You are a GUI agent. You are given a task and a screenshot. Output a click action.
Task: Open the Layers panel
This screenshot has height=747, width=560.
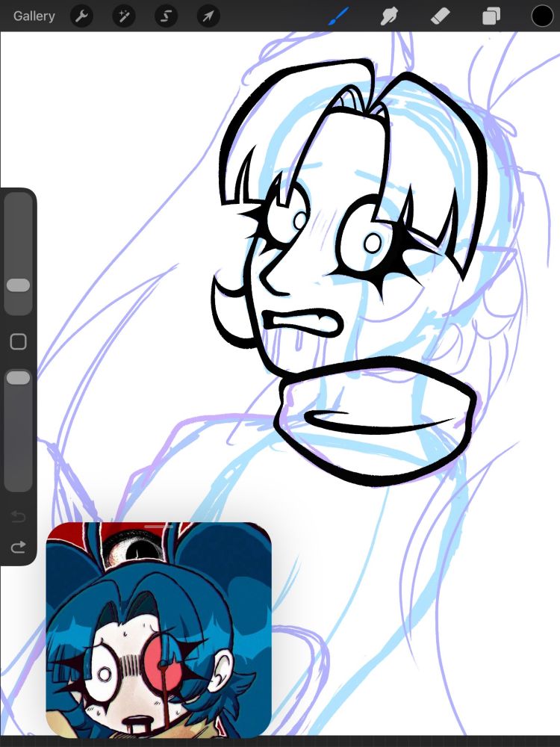click(x=491, y=16)
